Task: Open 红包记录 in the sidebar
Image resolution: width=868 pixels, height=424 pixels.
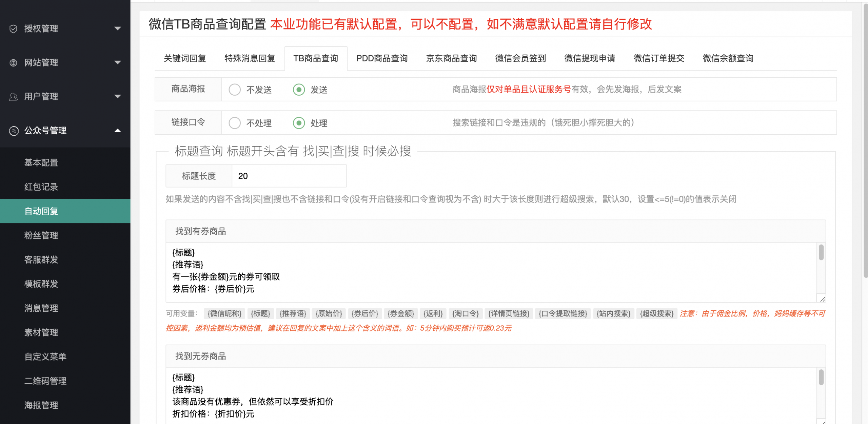Action: 65,187
